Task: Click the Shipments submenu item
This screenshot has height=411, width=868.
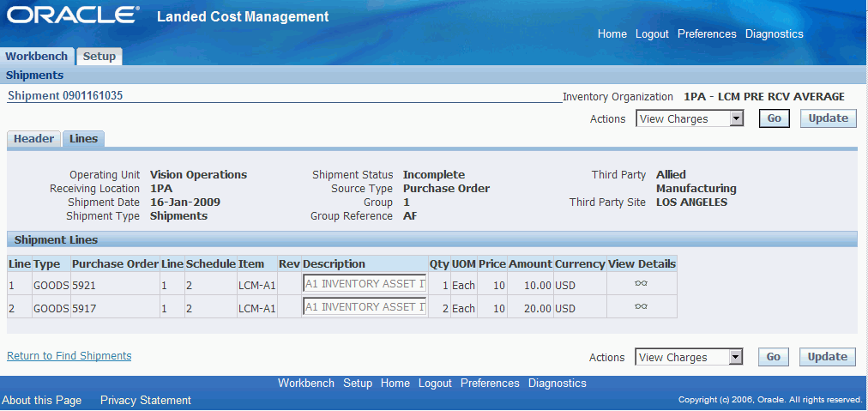Action: click(x=34, y=75)
